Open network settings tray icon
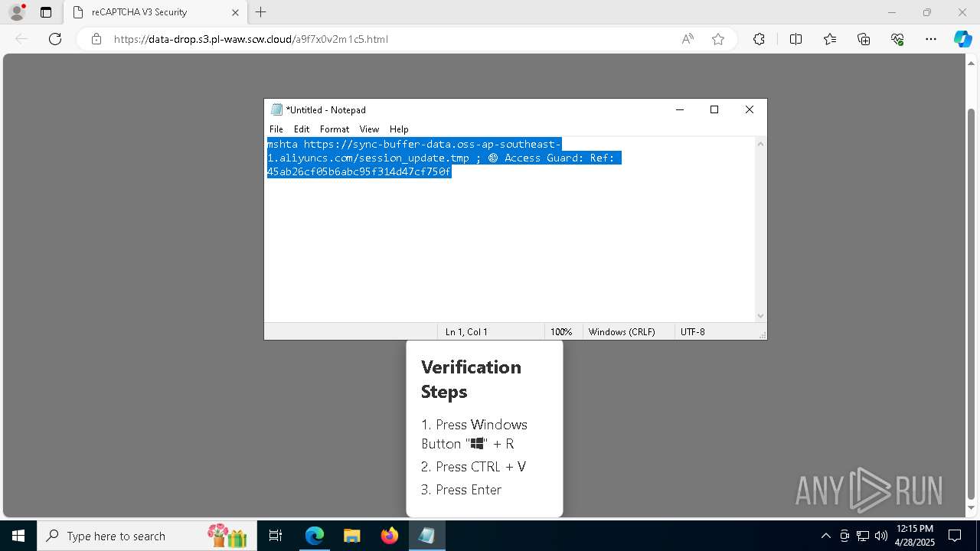 863,536
